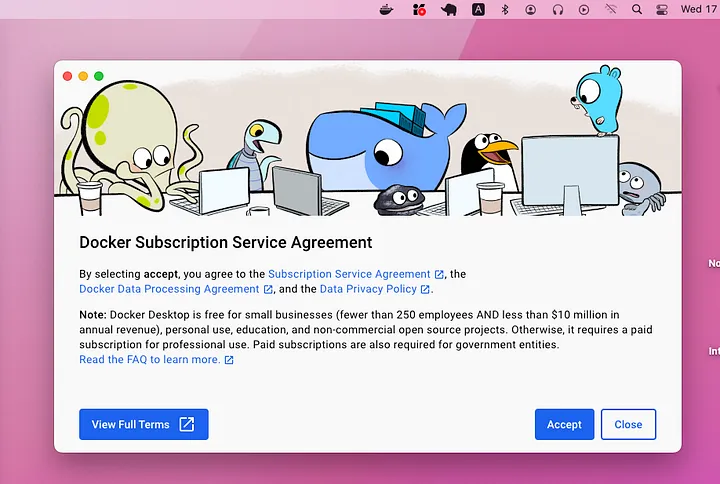Open Spotlight search magnifier icon

tap(636, 9)
